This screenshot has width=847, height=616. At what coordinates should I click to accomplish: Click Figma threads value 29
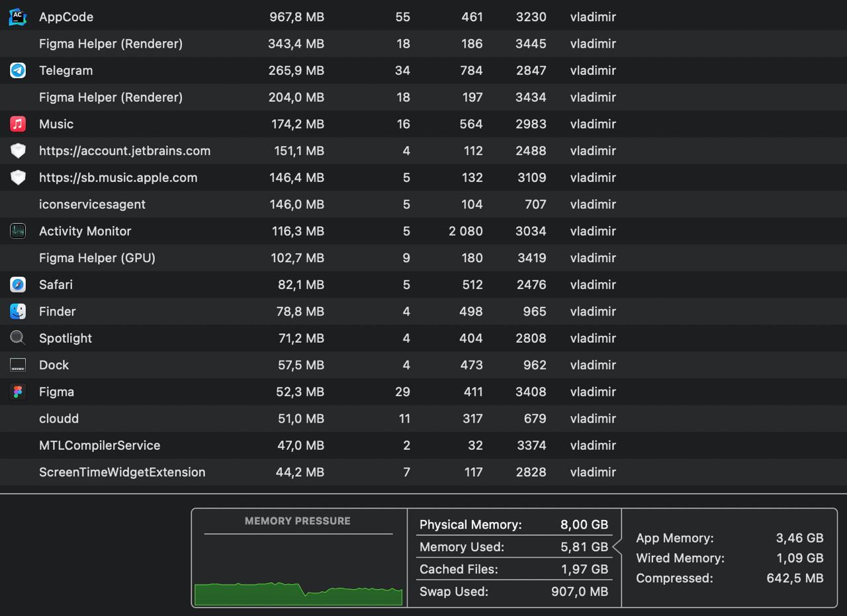tap(402, 392)
